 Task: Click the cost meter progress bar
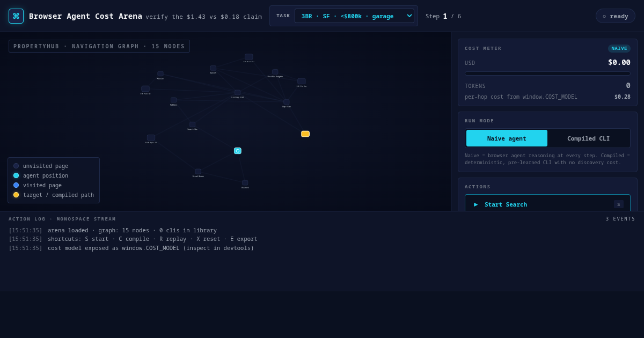point(547,74)
